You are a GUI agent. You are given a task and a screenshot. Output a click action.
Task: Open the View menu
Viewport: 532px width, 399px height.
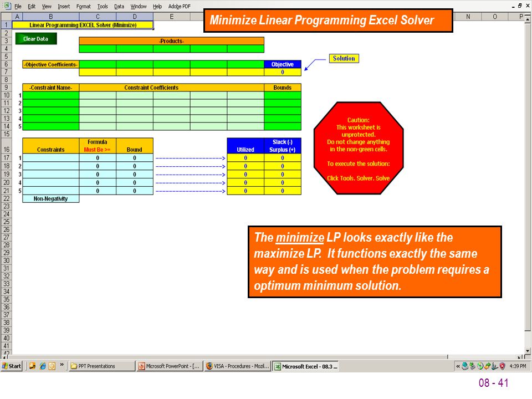47,6
